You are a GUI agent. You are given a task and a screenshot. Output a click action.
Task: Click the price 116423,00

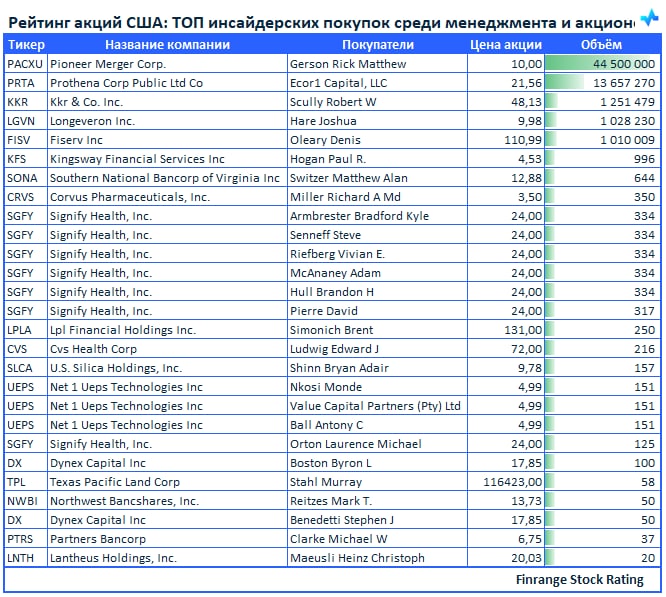pos(513,482)
